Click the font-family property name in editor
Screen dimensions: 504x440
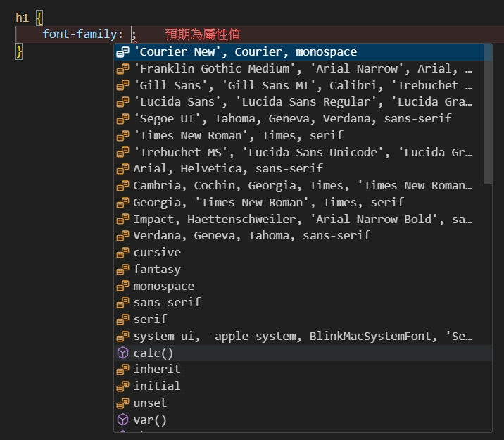coord(80,34)
